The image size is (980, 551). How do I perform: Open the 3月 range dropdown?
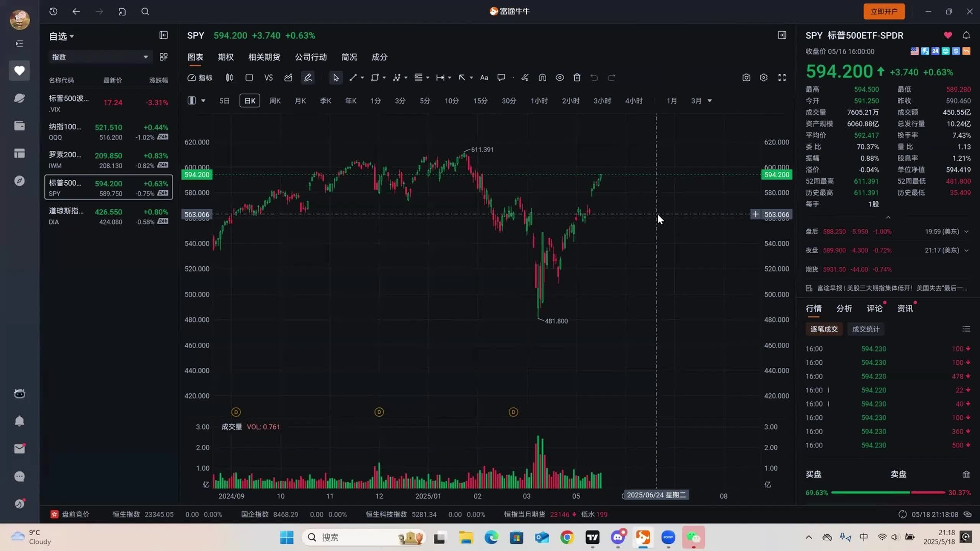point(709,101)
